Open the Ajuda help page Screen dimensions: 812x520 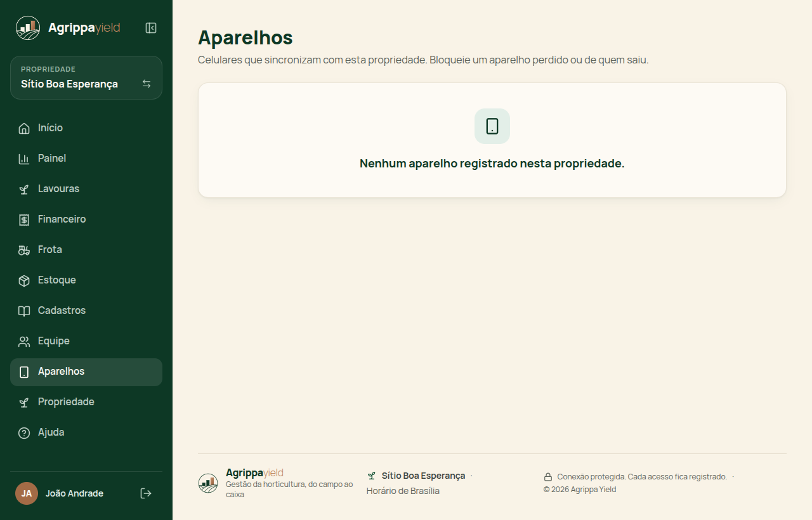tap(86, 432)
